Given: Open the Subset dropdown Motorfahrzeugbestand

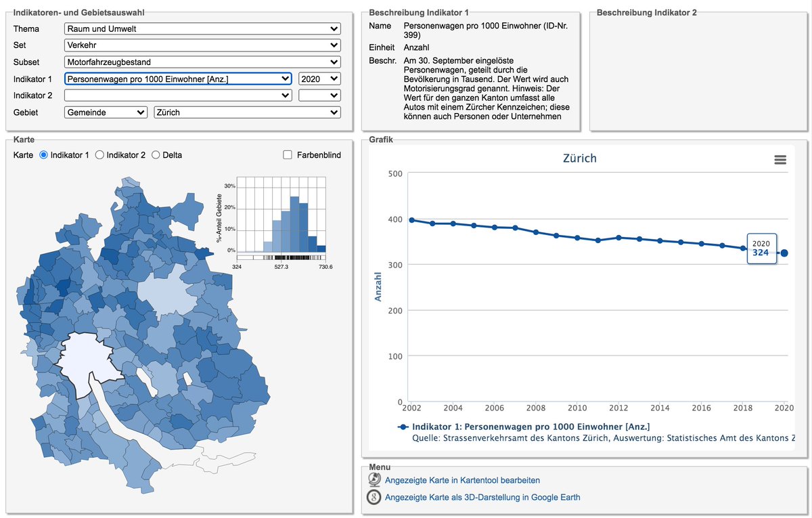Looking at the screenshot, I should [202, 62].
